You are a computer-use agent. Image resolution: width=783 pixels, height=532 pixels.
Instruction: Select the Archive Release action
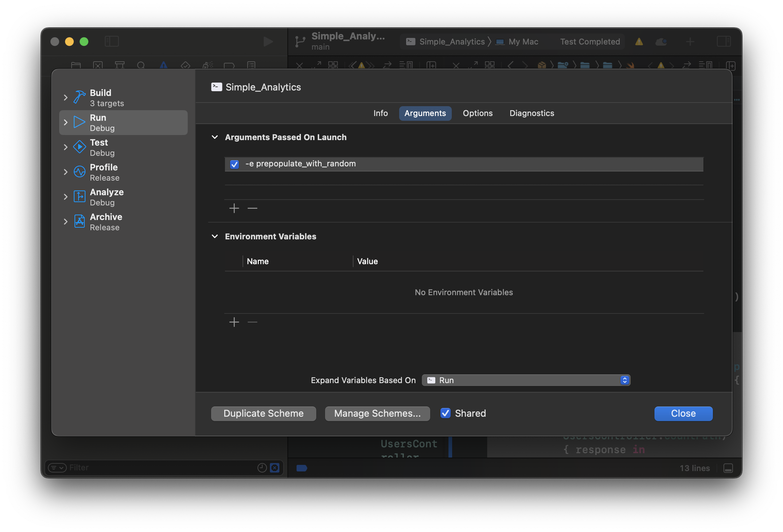tap(123, 222)
